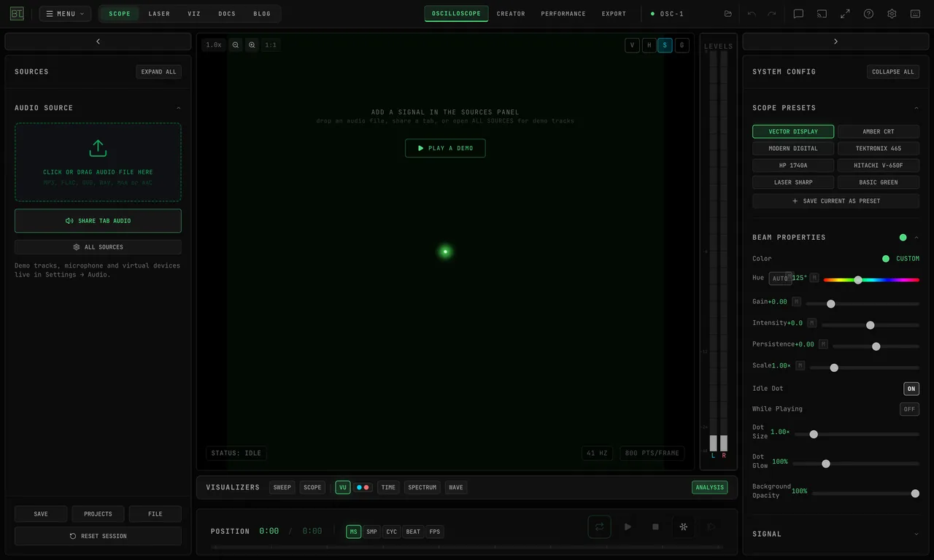The image size is (934, 560).
Task: Collapse the Beam Properties section
Action: [916, 238]
